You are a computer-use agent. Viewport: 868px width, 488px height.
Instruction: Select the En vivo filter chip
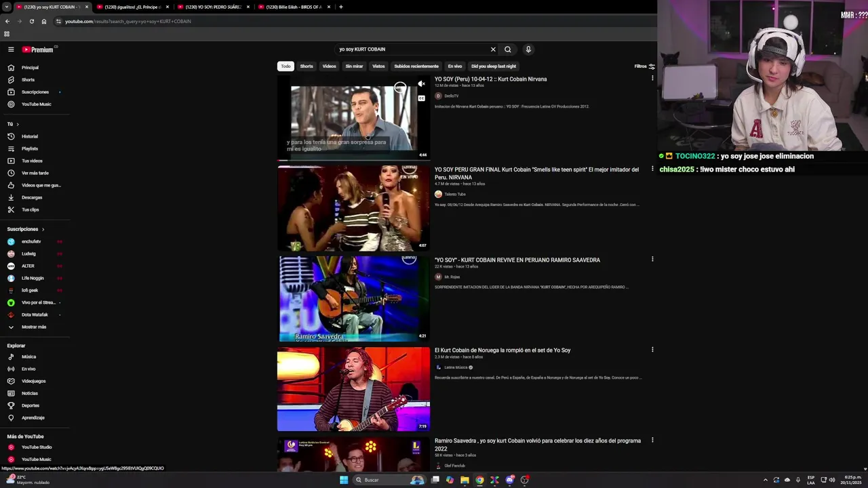454,66
